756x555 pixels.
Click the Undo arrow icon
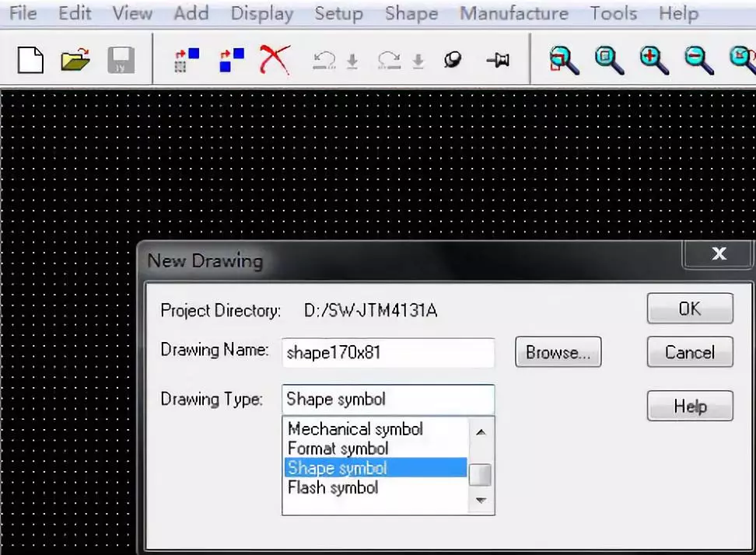coord(324,61)
